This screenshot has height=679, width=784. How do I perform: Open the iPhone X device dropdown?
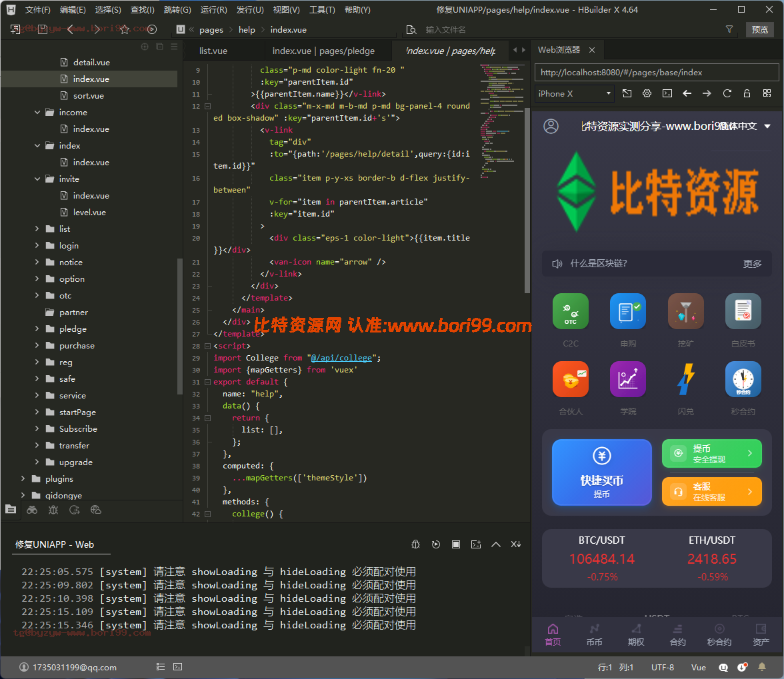coord(573,93)
